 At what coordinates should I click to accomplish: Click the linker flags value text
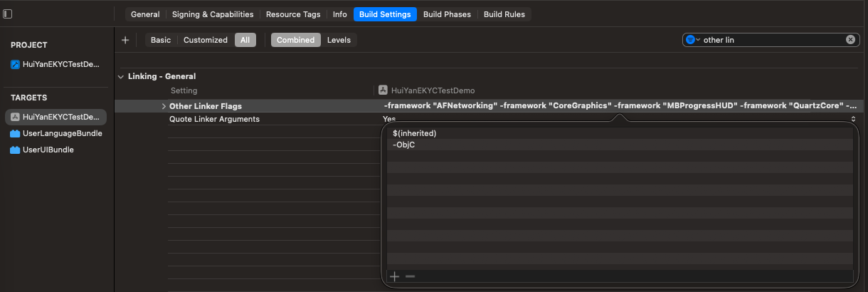[x=619, y=105]
